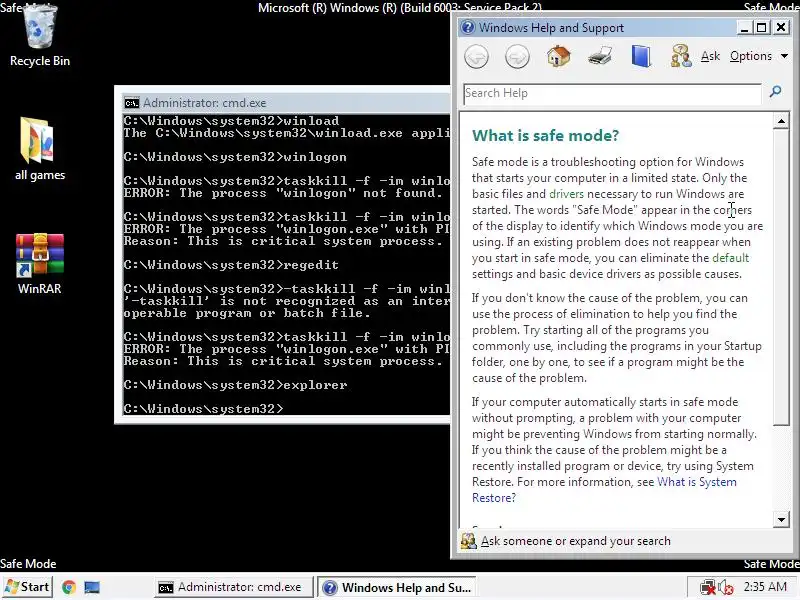Switch to cmd.exe taskbar button
This screenshot has width=800, height=600.
234,587
